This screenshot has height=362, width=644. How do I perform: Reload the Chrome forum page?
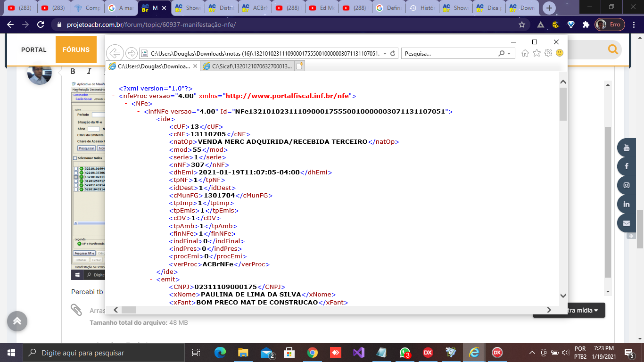pos(41,25)
